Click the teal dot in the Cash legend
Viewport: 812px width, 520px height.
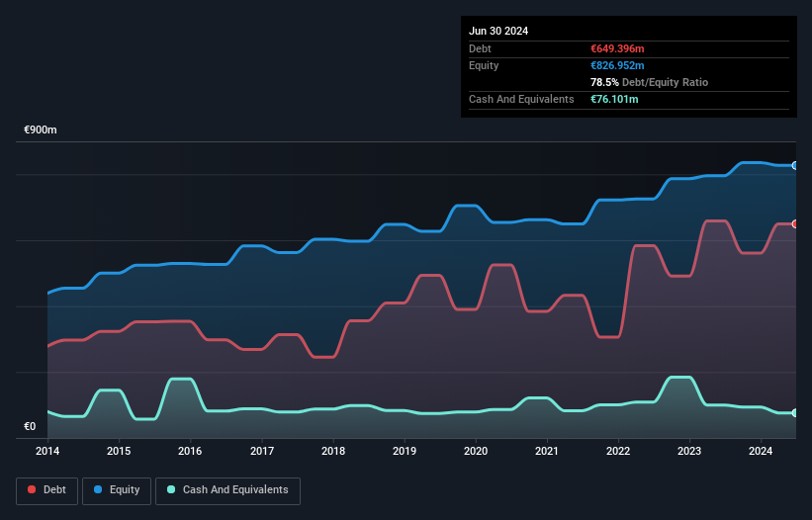tap(171, 489)
